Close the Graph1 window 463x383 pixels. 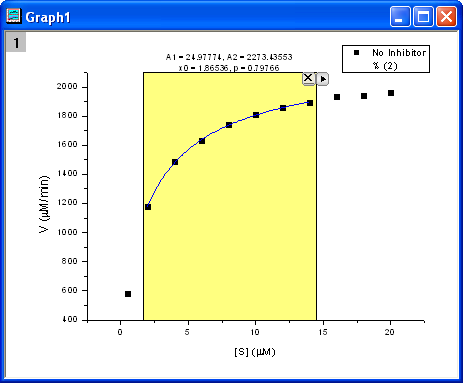(446, 16)
